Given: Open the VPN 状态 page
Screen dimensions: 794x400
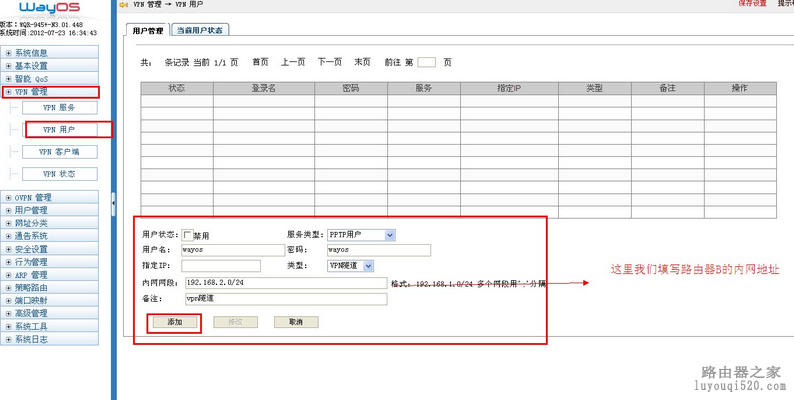Looking at the screenshot, I should (x=59, y=174).
